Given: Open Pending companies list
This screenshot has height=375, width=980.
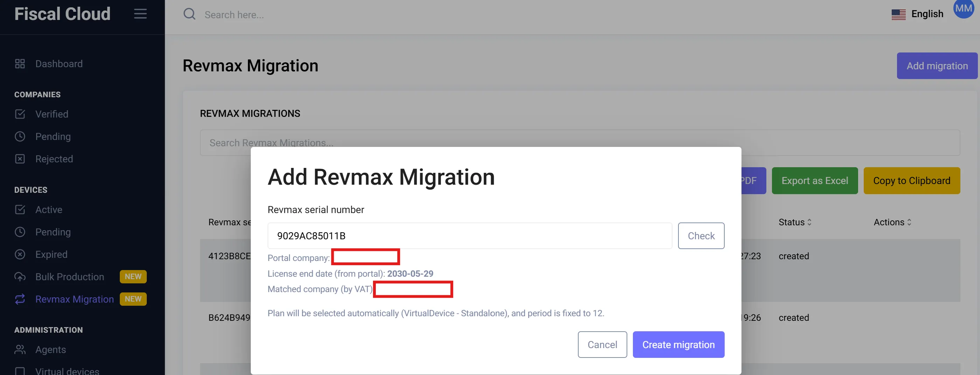Looking at the screenshot, I should point(53,136).
